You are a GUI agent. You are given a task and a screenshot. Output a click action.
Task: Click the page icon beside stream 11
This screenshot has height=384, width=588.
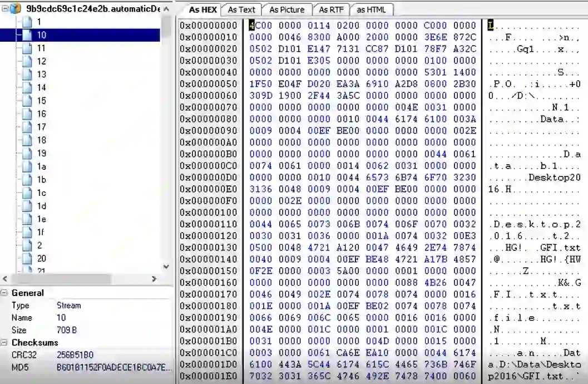[27, 48]
